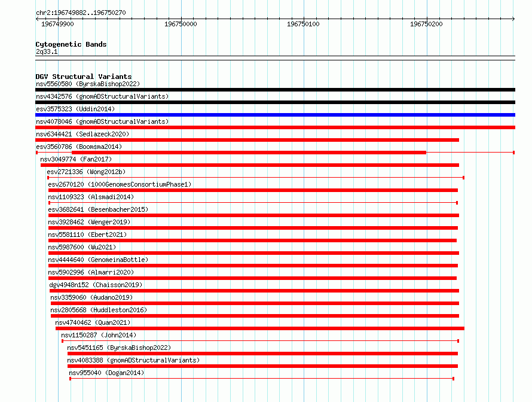This screenshot has width=532, height=402.
Task: Open dgv4948n152 (Chaisson2019) variant
Action: [x=96, y=285]
